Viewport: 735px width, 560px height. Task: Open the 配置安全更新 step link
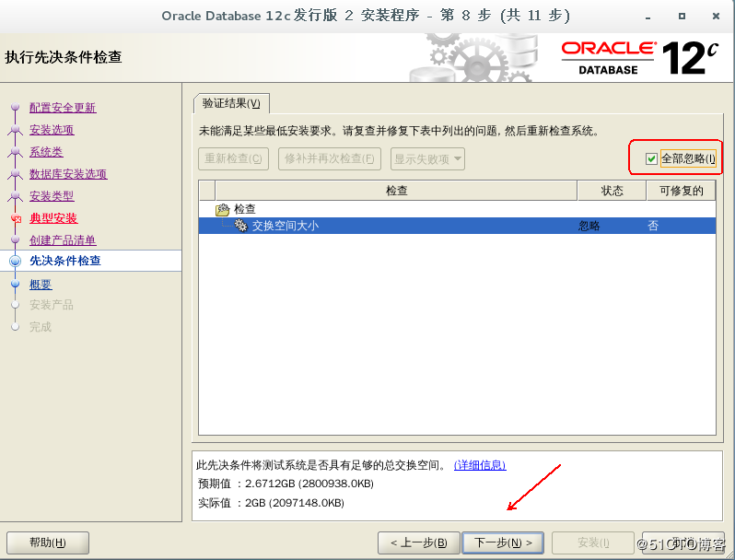click(63, 108)
